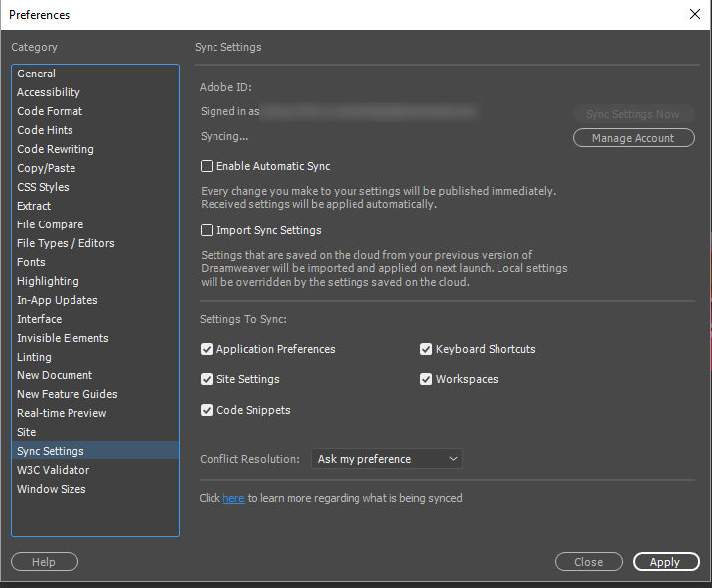Click the Sync Settings Now button
This screenshot has width=712, height=588.
[634, 114]
